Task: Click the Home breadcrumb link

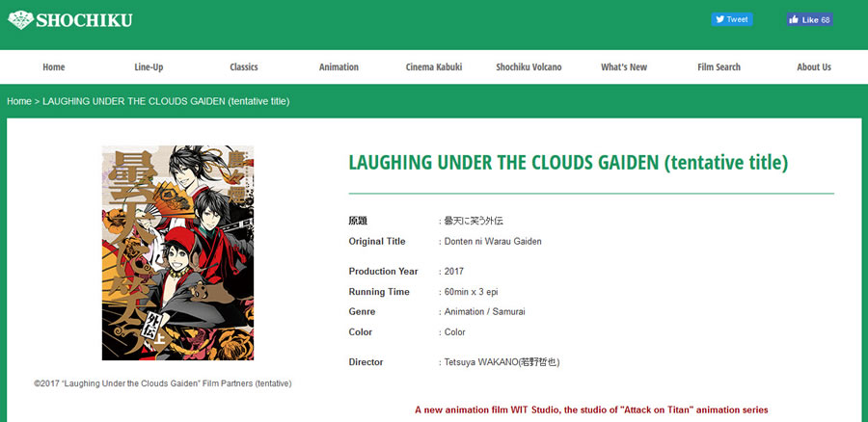Action: [19, 101]
